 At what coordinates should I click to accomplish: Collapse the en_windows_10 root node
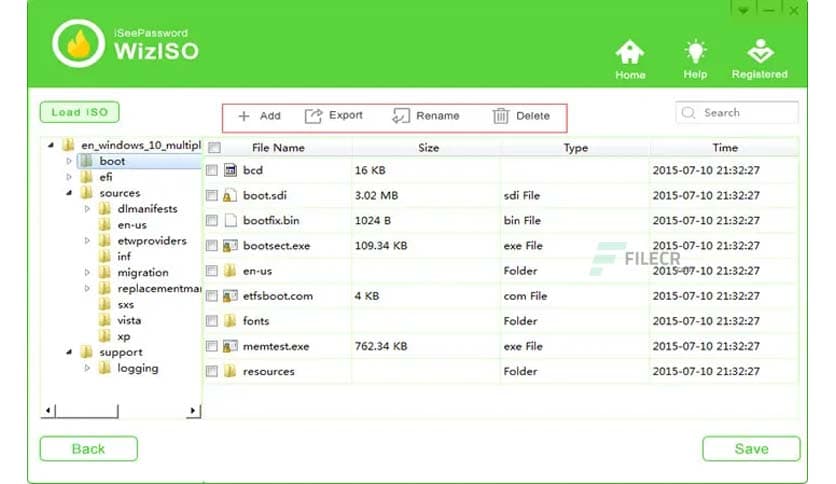tap(51, 145)
